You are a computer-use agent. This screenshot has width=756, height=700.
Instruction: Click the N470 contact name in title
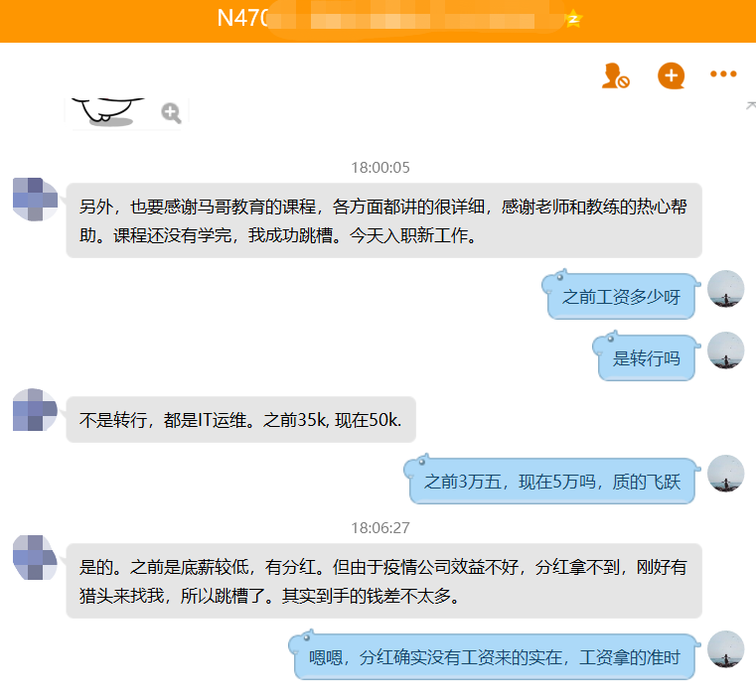click(243, 20)
